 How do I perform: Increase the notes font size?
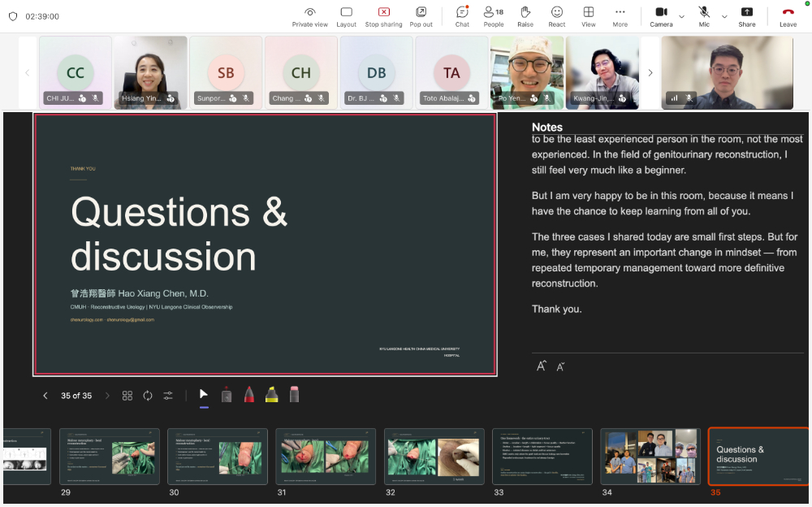click(541, 366)
